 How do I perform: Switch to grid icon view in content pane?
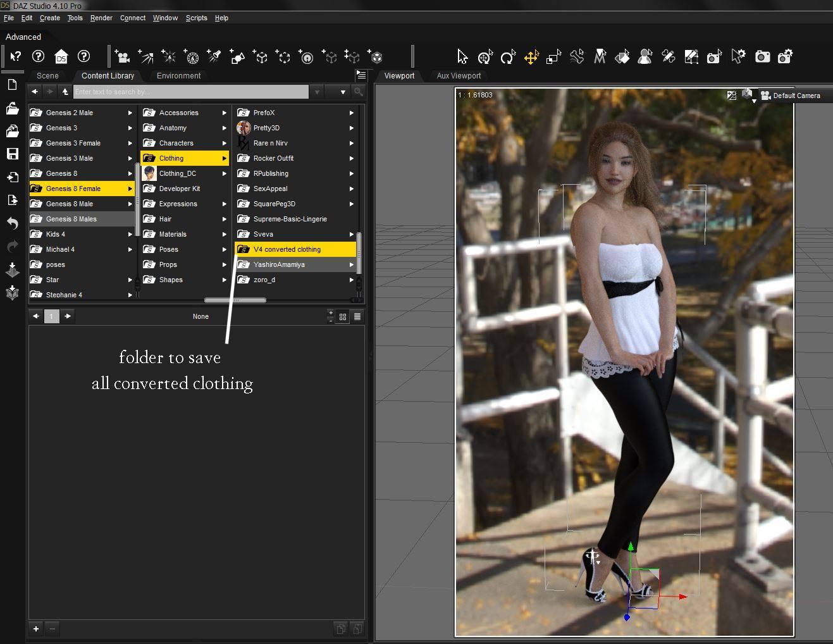coord(343,316)
